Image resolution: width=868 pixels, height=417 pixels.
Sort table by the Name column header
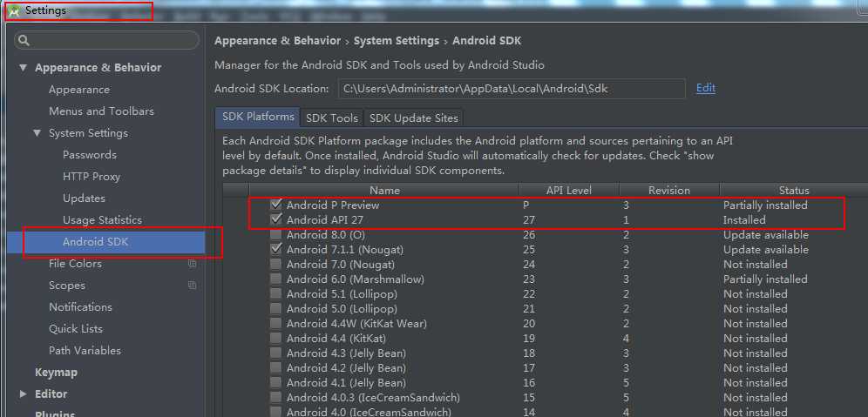coord(384,191)
